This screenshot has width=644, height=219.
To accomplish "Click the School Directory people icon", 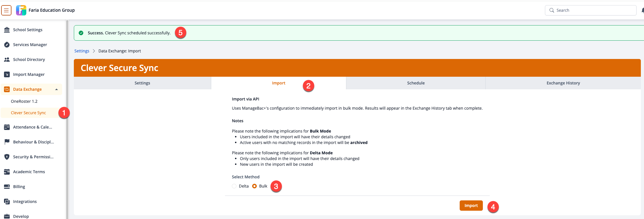I will pyautogui.click(x=7, y=60).
